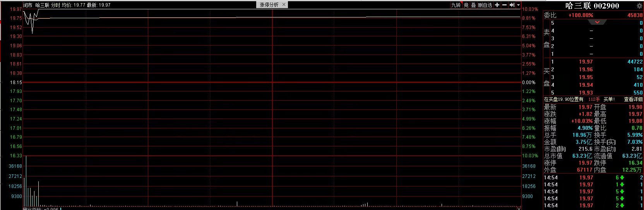Click the minus zoom-out icon in chart toolbar
The width and height of the screenshot is (644, 210).
[x=504, y=5]
